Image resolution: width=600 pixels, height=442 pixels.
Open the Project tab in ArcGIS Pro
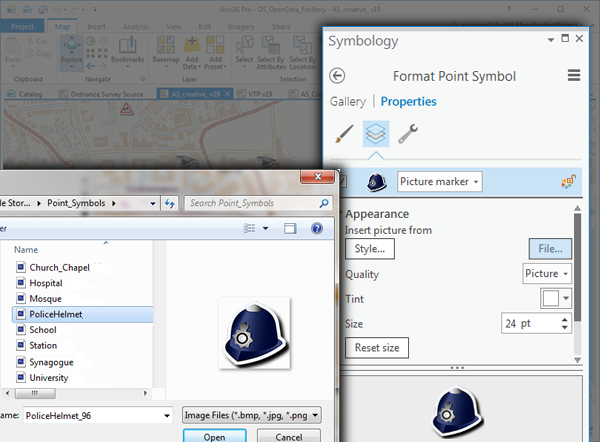coord(22,26)
